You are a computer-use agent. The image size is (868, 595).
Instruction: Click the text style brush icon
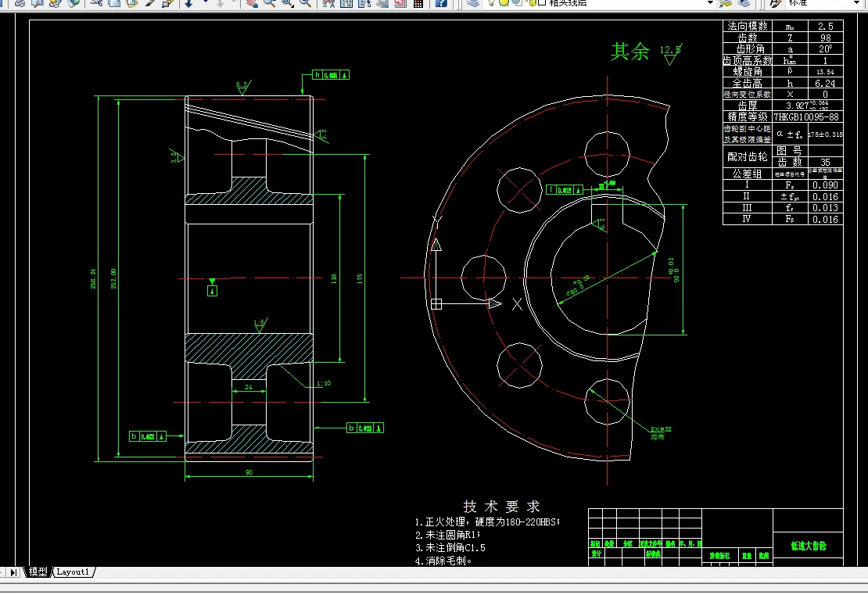pyautogui.click(x=775, y=3)
